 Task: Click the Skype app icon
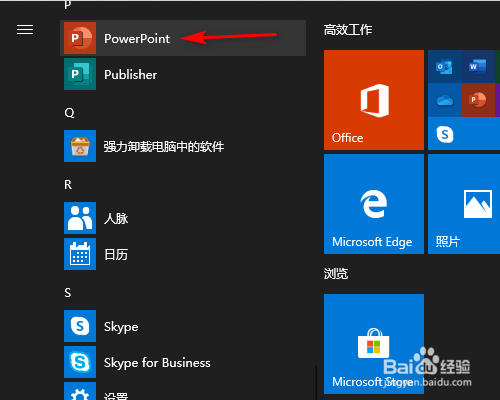80,326
